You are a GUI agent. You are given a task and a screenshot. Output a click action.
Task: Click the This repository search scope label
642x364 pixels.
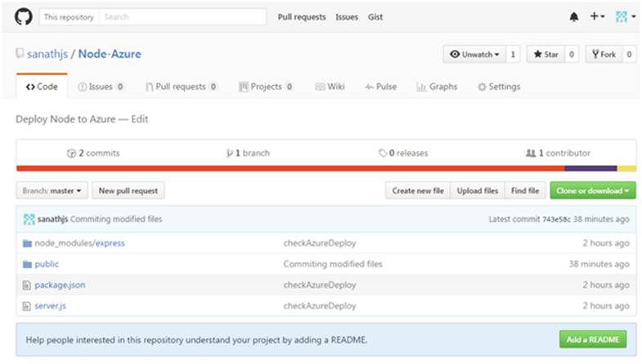click(x=69, y=17)
